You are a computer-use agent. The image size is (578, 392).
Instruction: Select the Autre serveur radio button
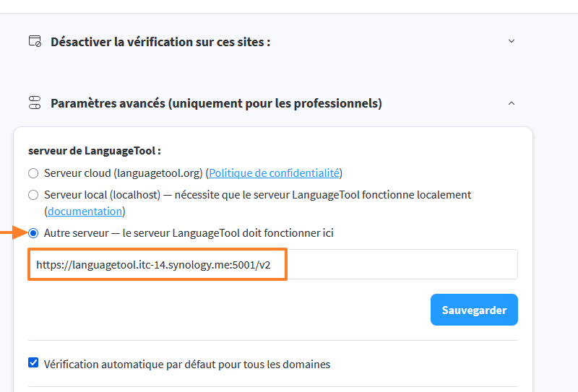[33, 233]
